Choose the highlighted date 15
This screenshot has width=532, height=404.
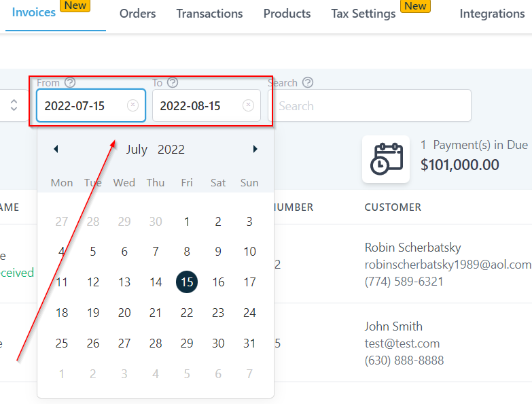coord(187,282)
